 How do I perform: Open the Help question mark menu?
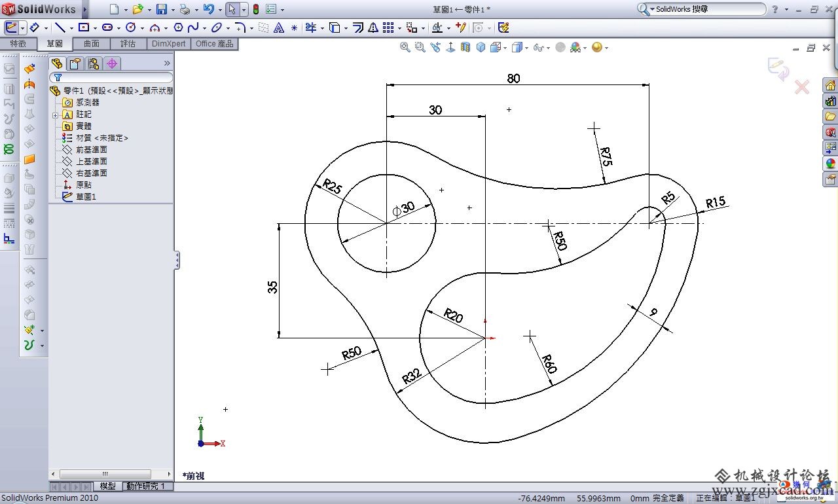point(775,9)
